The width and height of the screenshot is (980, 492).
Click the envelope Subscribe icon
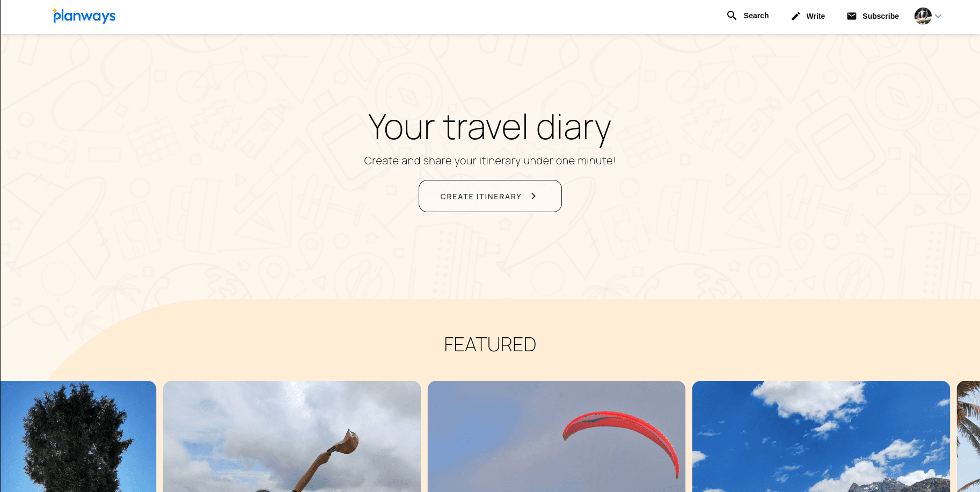point(852,16)
